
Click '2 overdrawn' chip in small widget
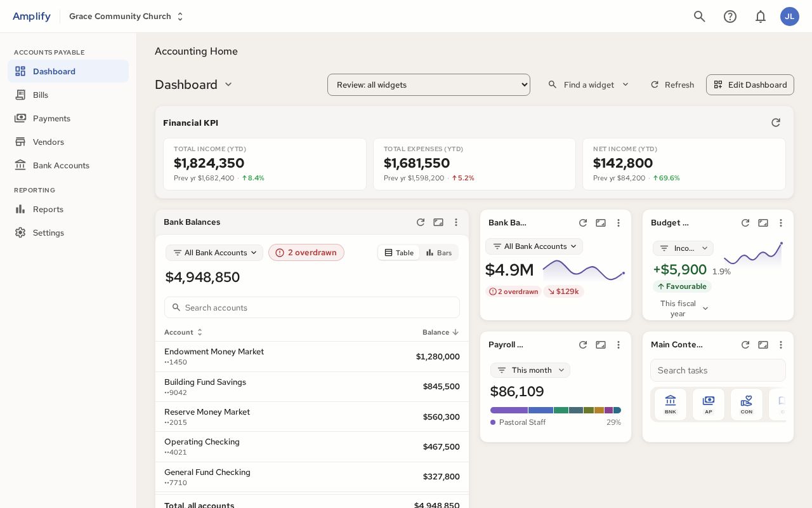coord(513,291)
